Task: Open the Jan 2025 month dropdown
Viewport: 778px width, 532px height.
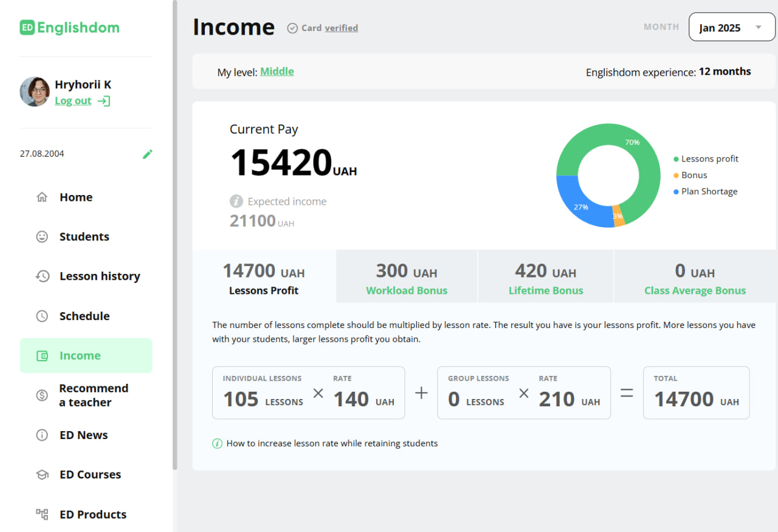Action: (732, 27)
